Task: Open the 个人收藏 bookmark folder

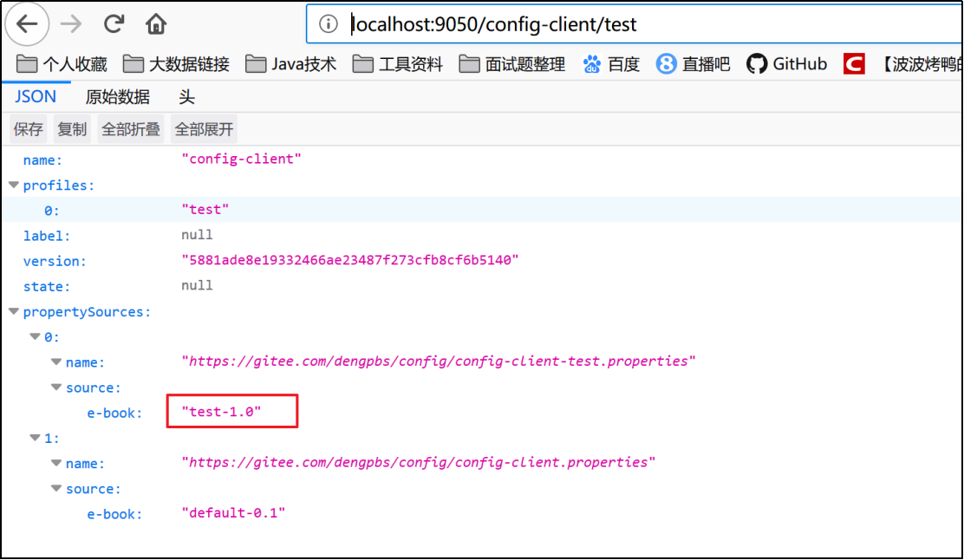Action: (x=62, y=64)
